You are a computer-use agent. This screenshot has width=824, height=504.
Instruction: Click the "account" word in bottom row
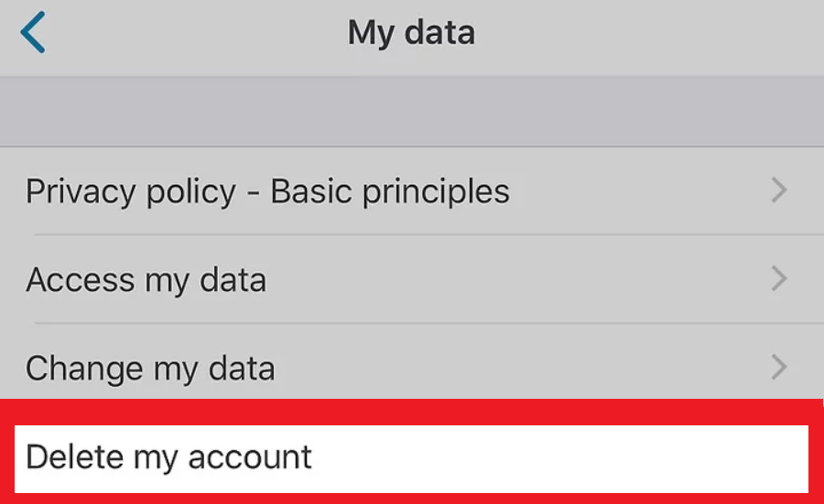tap(249, 456)
